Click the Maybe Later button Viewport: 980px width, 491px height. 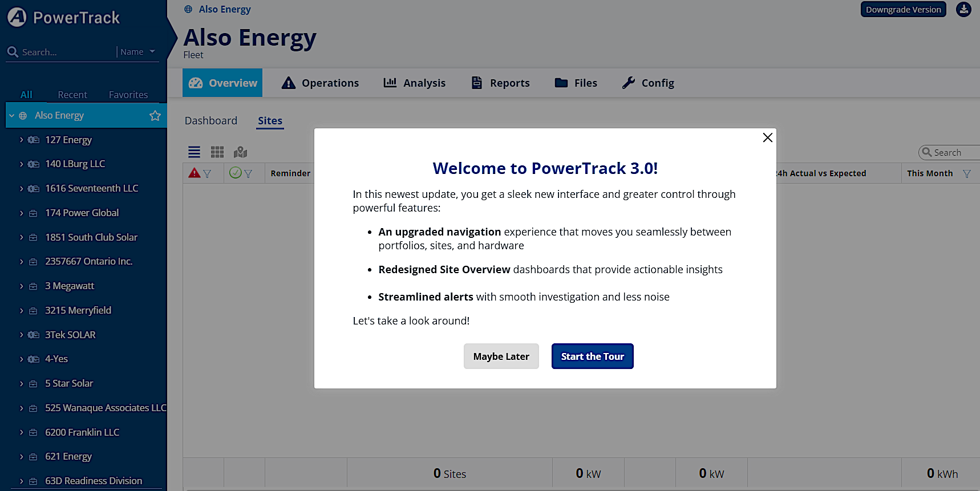tap(501, 356)
